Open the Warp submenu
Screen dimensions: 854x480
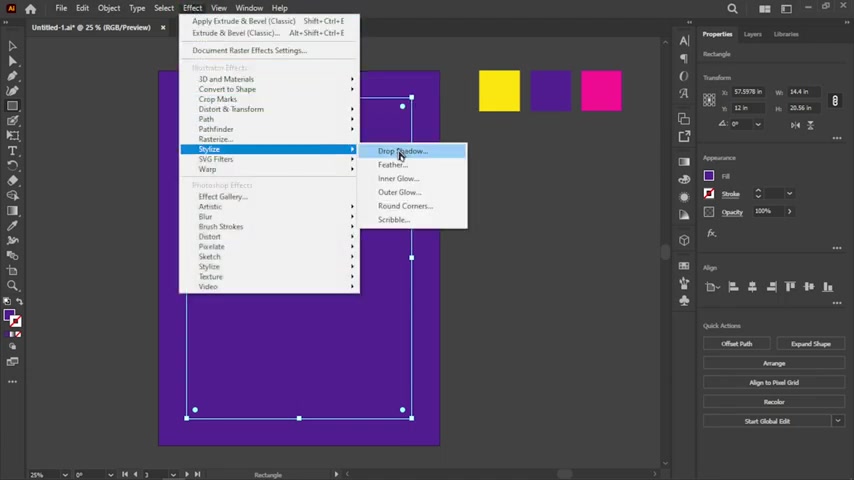pos(270,169)
